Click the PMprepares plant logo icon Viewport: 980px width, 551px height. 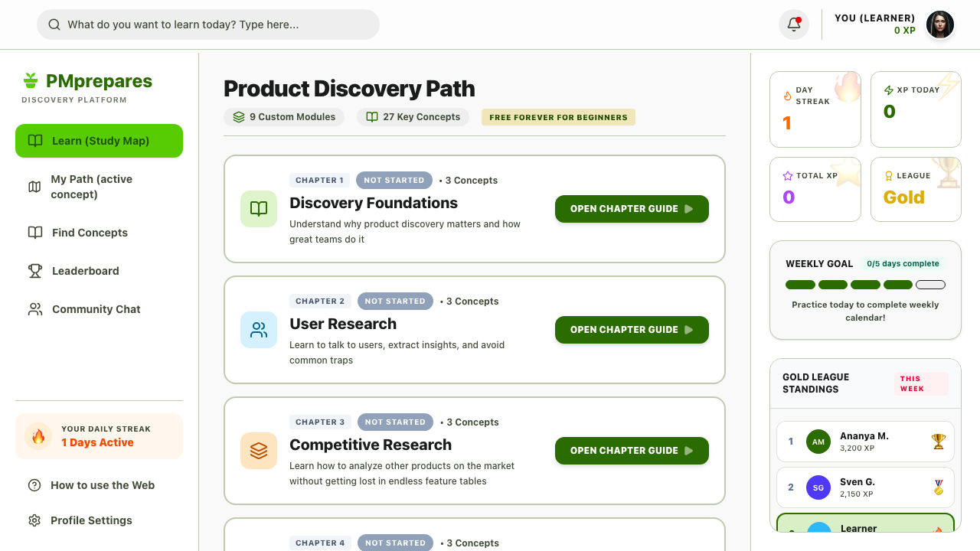point(31,80)
